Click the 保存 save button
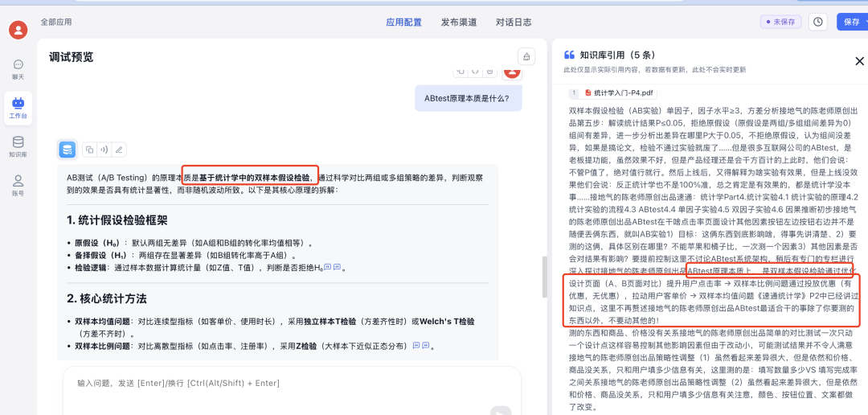Screen dimensions: 868x415 tap(850, 22)
